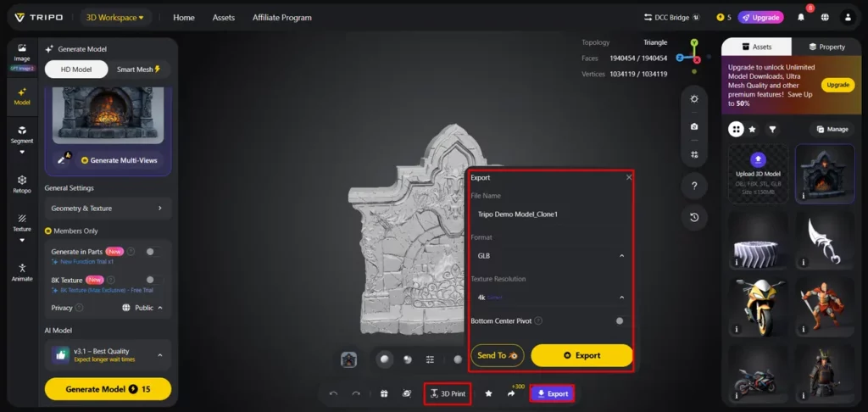Toggle the Generate in Parts switch
Screen dimensions: 868x412
click(x=153, y=252)
